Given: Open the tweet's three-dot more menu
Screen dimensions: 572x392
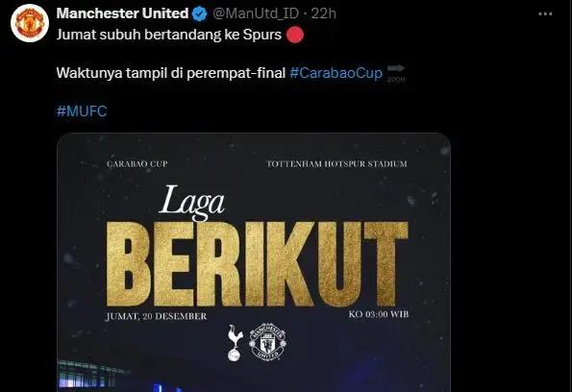Looking at the screenshot, I should click(545, 13).
